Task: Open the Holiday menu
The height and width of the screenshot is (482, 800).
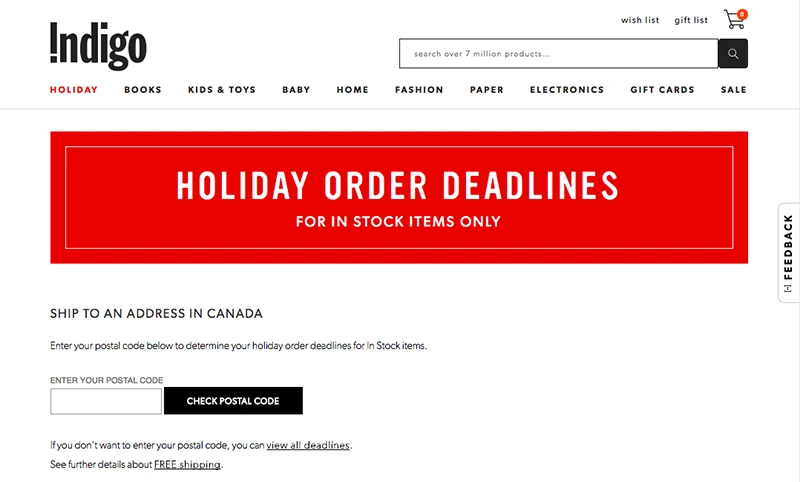Action: 74,90
